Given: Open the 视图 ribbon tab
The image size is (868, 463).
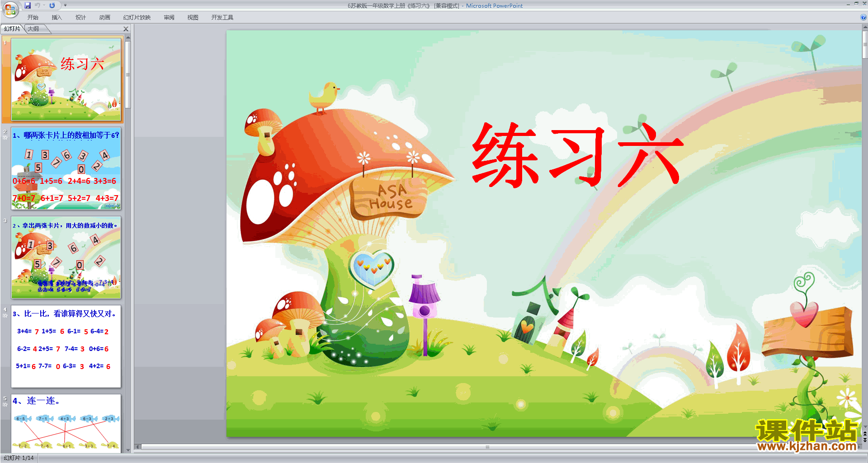Looking at the screenshot, I should pos(193,18).
